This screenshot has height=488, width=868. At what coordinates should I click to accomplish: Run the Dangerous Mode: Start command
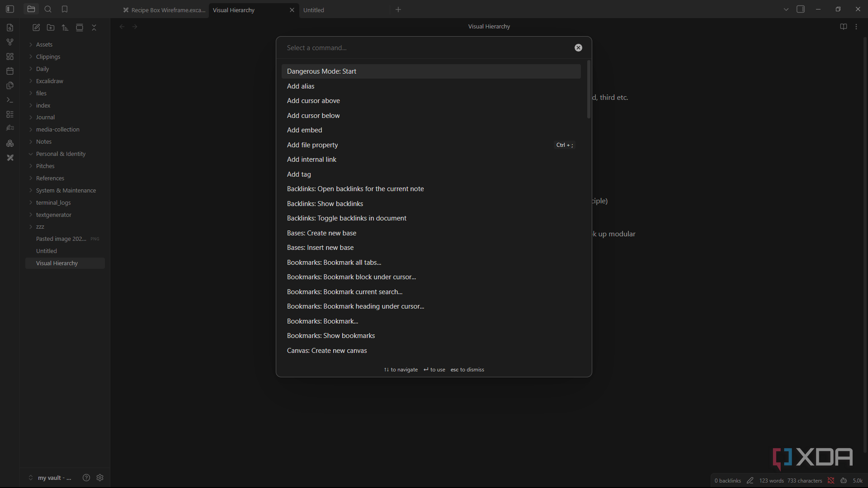[x=431, y=71]
